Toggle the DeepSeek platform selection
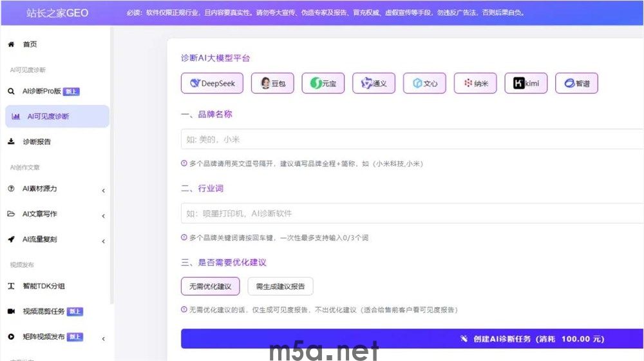Screen dimensions: 644x361 point(212,83)
